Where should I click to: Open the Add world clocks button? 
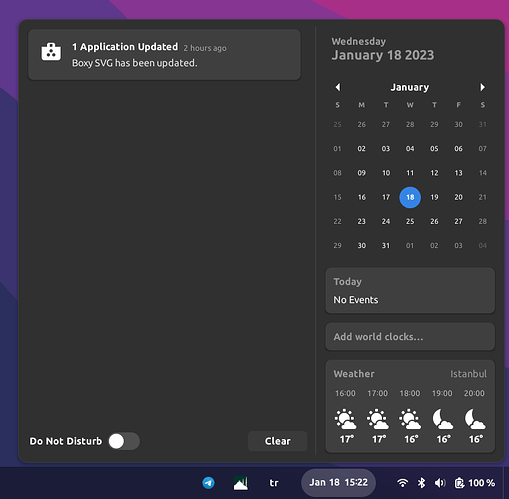(x=410, y=337)
